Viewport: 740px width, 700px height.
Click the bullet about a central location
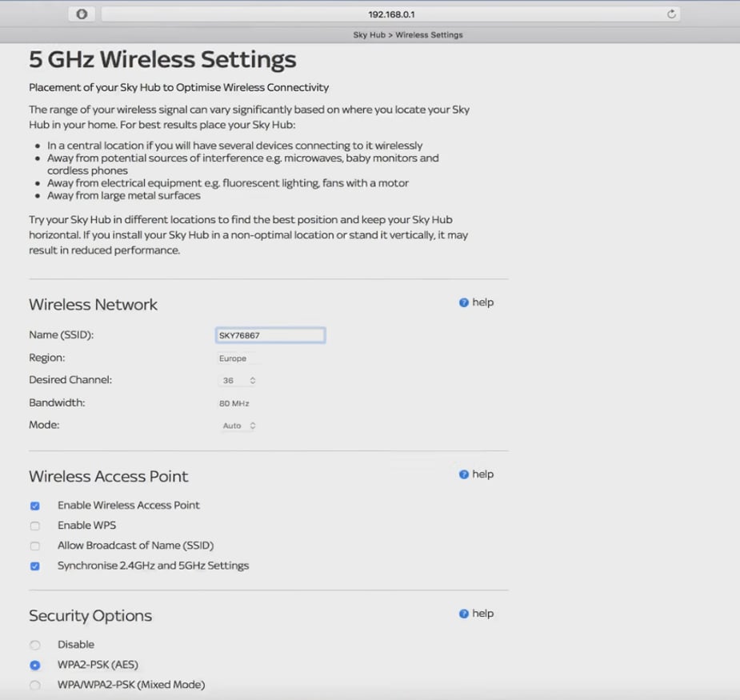[234, 146]
